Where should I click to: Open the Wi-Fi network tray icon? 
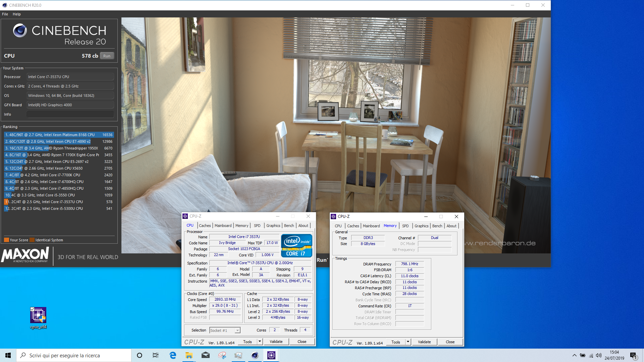tap(591, 355)
